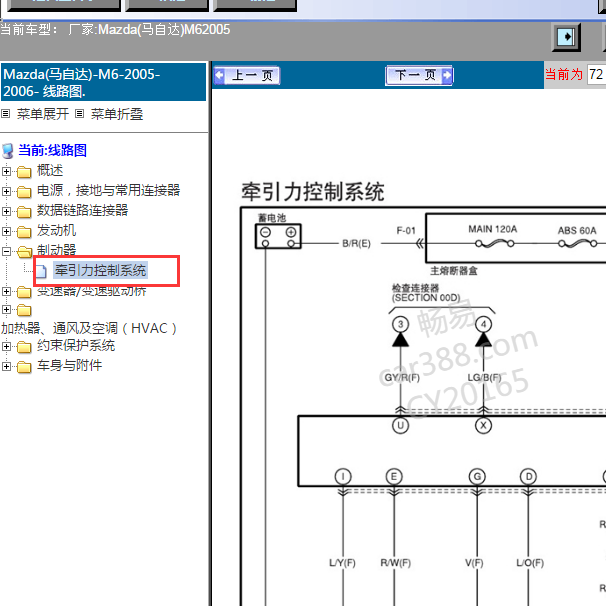
Task: Click the diagram title 牵引力控制系统
Action: [313, 192]
